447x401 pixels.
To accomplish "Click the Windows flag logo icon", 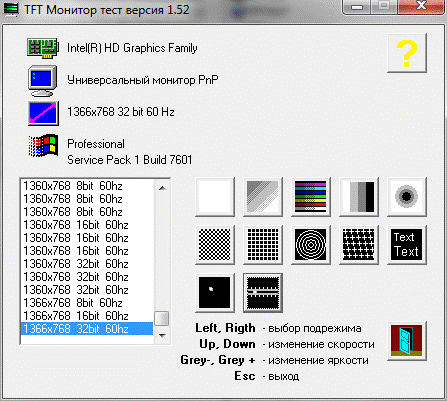I will 43,146.
